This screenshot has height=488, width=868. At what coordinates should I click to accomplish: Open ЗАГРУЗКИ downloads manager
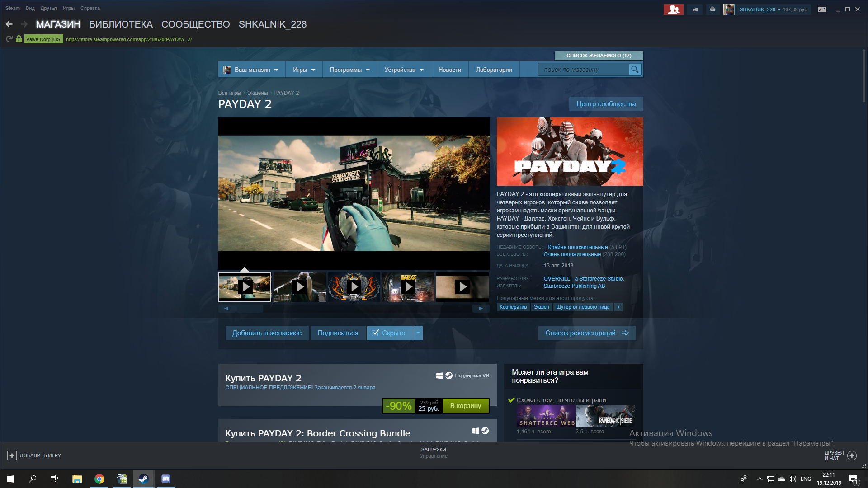tap(434, 450)
